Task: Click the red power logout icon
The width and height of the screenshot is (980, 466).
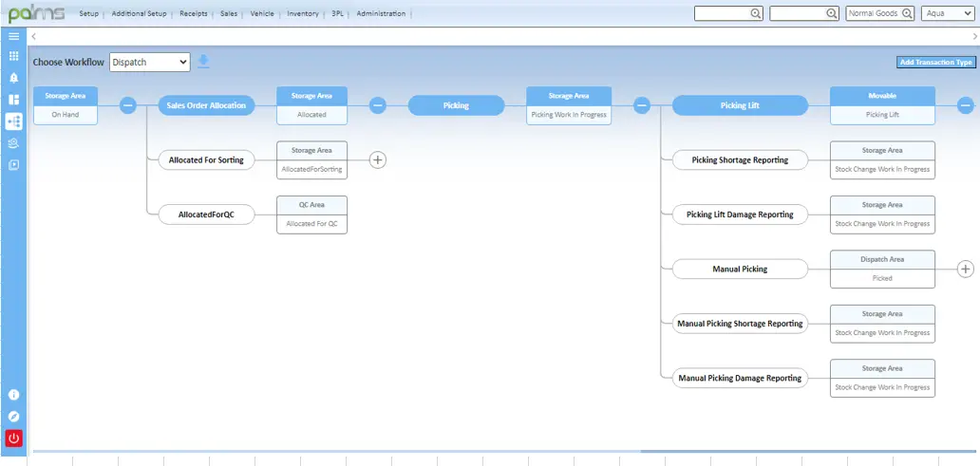Action: pos(13,438)
